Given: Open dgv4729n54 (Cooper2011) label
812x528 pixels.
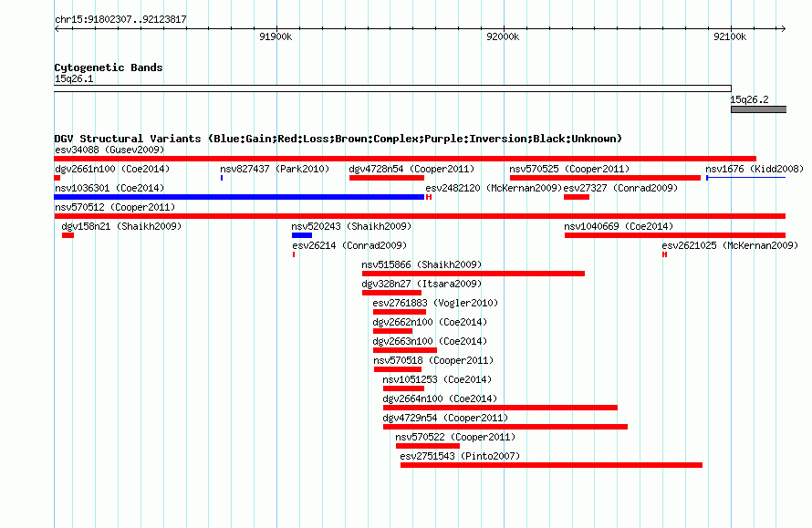Looking at the screenshot, I should click(x=445, y=418).
